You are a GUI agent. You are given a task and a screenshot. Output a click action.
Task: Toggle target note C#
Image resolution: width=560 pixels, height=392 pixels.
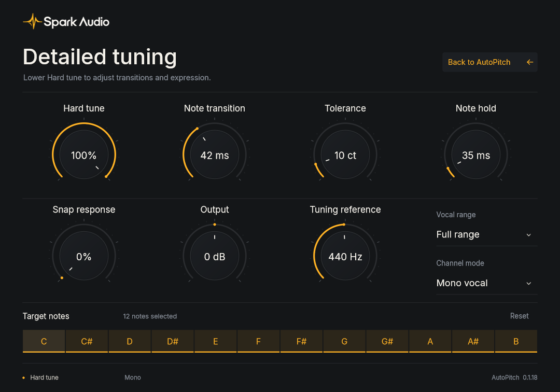point(87,341)
